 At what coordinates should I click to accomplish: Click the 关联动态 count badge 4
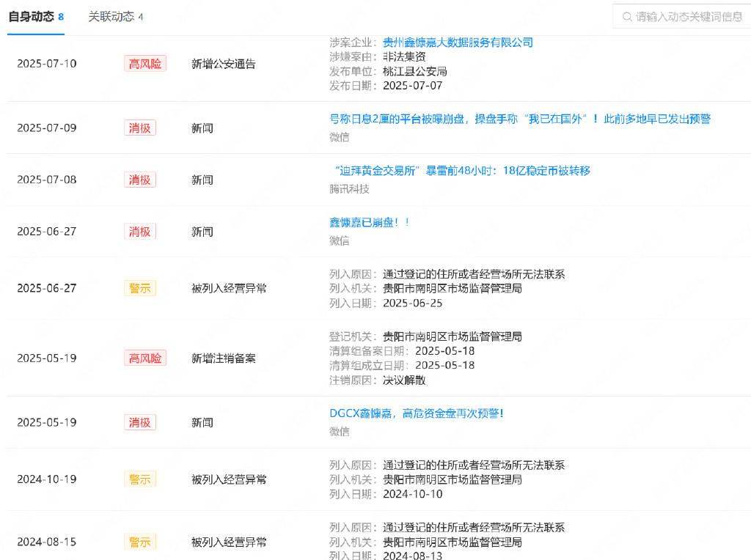click(x=140, y=17)
